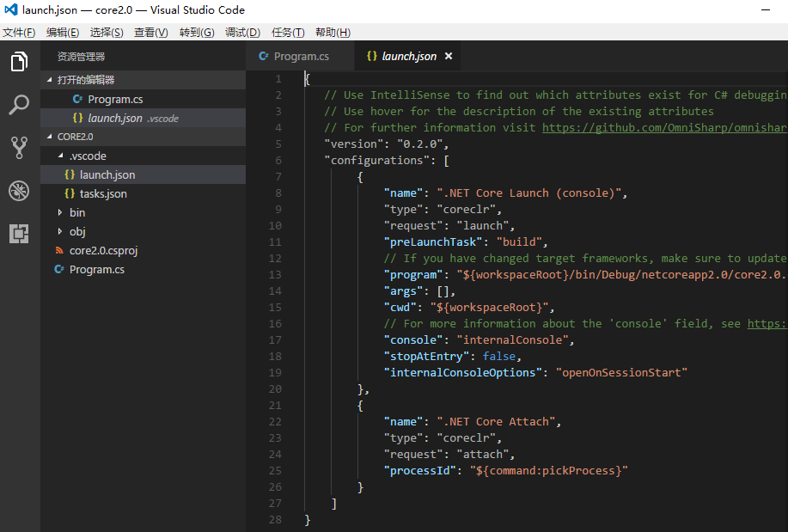The width and height of the screenshot is (788, 532).
Task: Click the Visual Studio Code logo icon
Action: 10,9
